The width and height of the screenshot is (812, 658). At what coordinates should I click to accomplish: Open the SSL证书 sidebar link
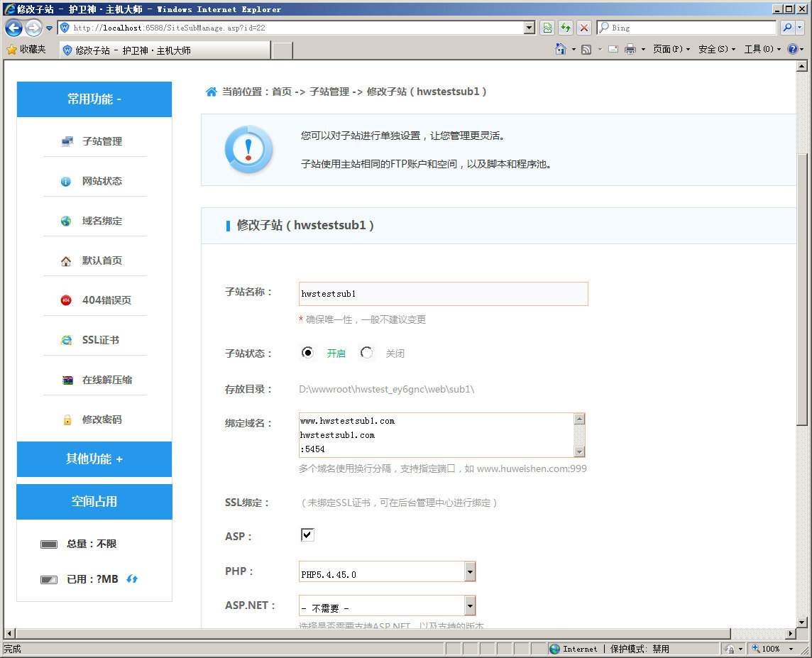[100, 340]
